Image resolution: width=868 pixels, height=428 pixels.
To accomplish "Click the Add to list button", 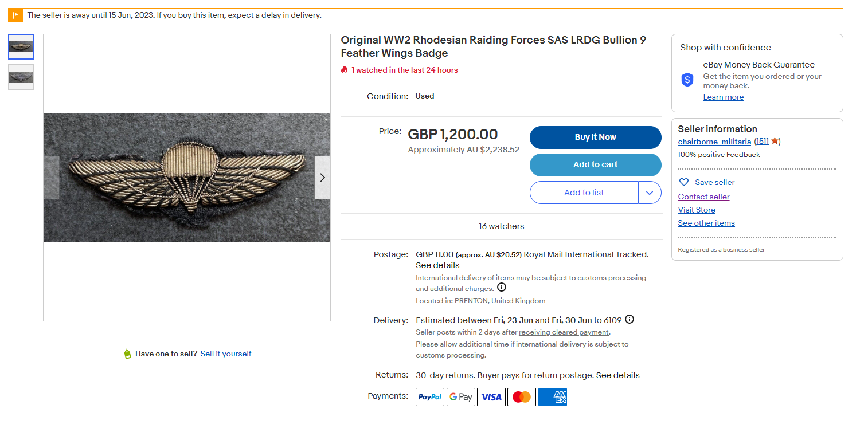I will (x=584, y=193).
